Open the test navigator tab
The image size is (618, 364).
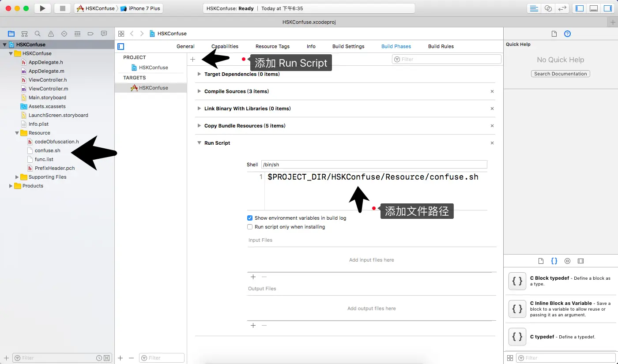click(x=64, y=34)
